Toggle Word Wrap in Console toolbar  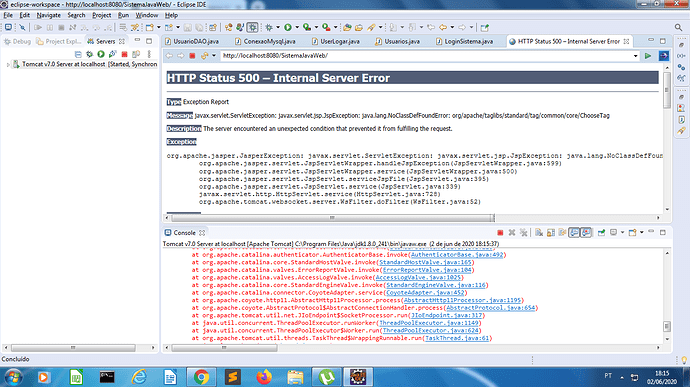click(562, 232)
